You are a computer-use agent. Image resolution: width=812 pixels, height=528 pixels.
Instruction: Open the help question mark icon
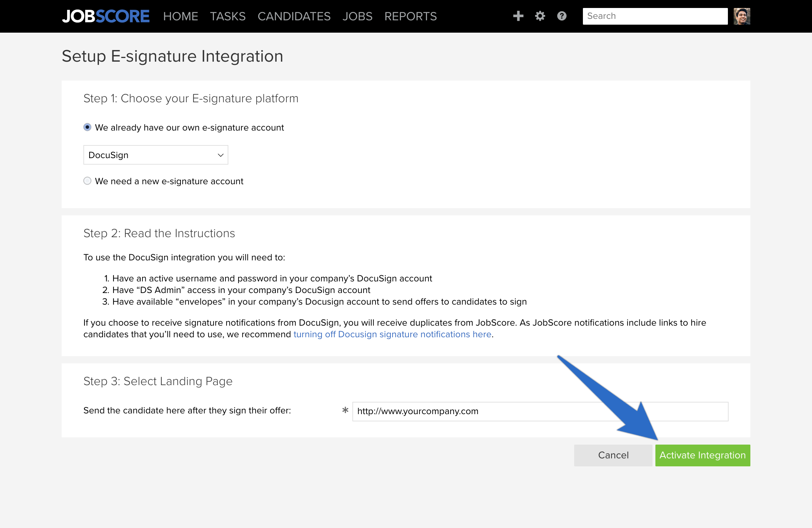click(x=562, y=16)
